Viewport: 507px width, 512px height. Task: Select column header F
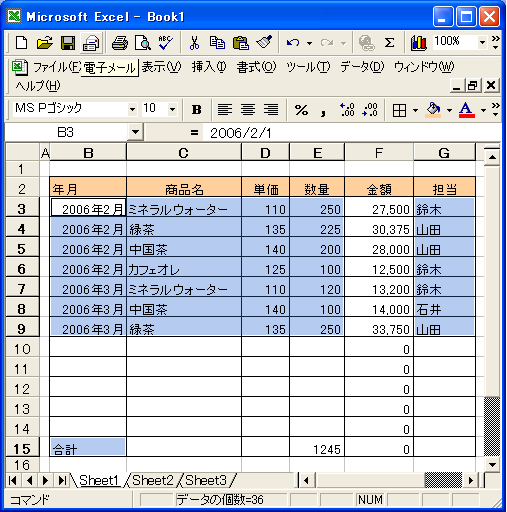coord(379,153)
